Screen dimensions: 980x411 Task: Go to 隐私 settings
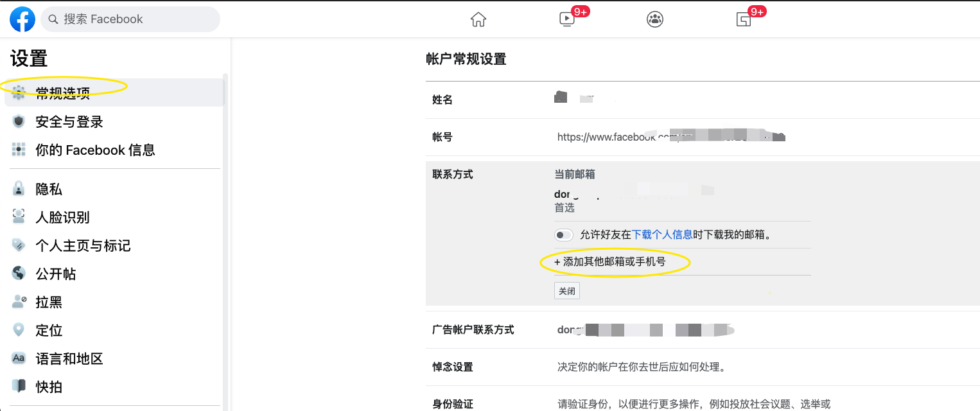pyautogui.click(x=115, y=189)
